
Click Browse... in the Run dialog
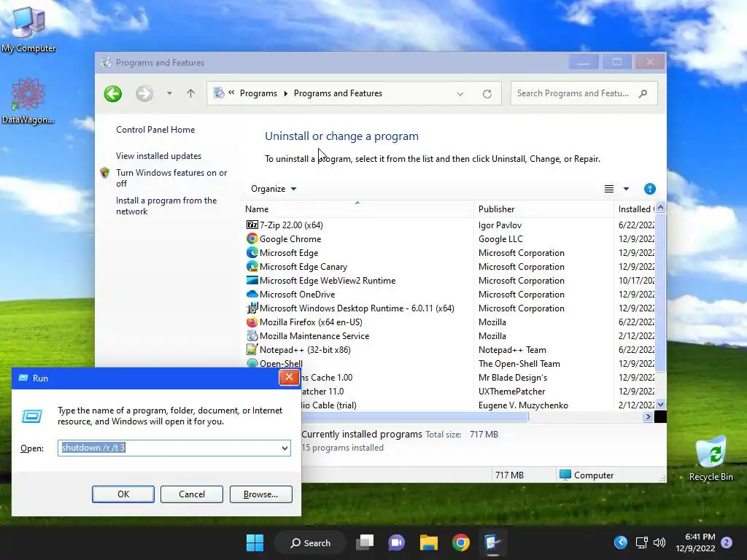(x=260, y=494)
